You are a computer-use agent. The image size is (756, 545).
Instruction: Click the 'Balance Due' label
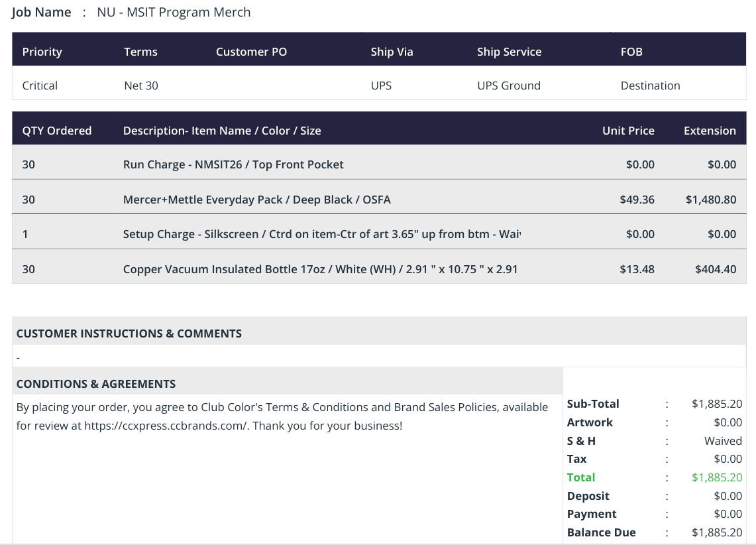(x=601, y=532)
